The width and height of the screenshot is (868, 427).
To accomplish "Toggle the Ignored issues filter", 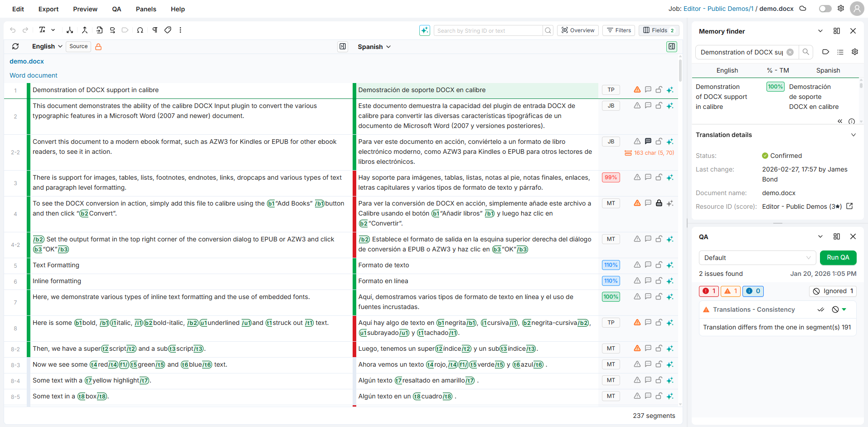I will pos(833,291).
